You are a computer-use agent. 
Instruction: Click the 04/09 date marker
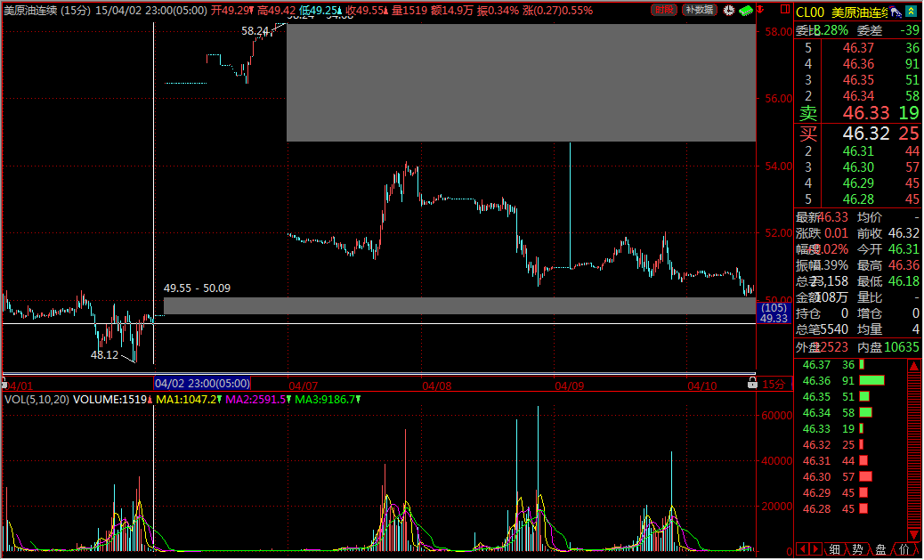(569, 386)
